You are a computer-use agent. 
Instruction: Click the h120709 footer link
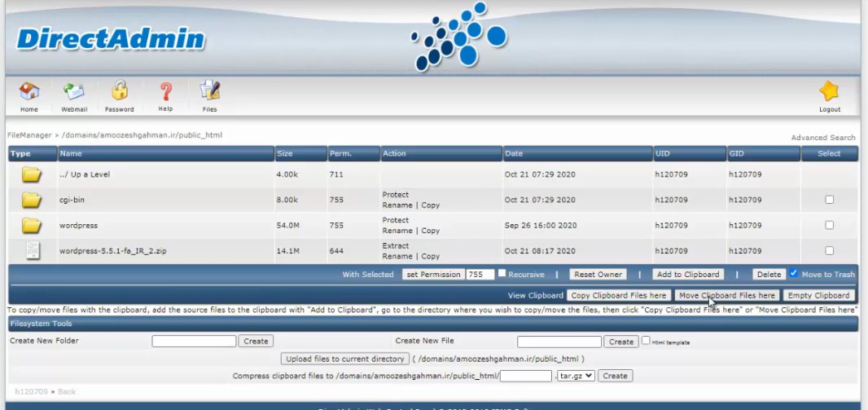point(31,392)
